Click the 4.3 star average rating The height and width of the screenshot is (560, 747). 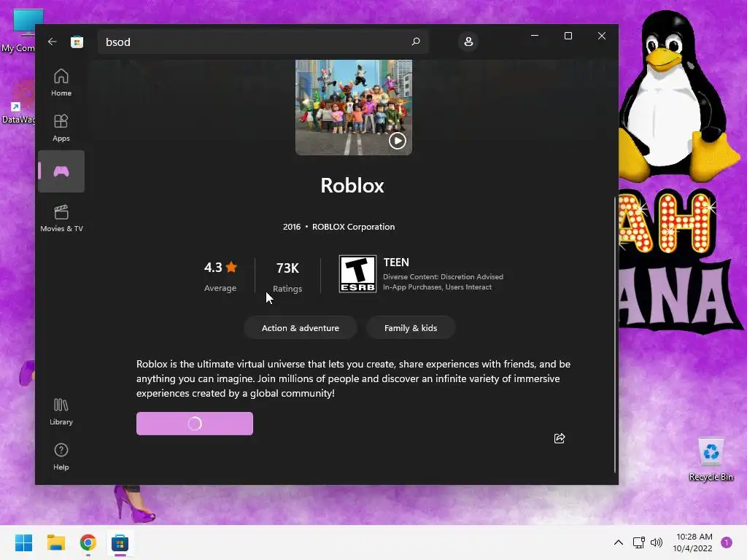pos(220,276)
